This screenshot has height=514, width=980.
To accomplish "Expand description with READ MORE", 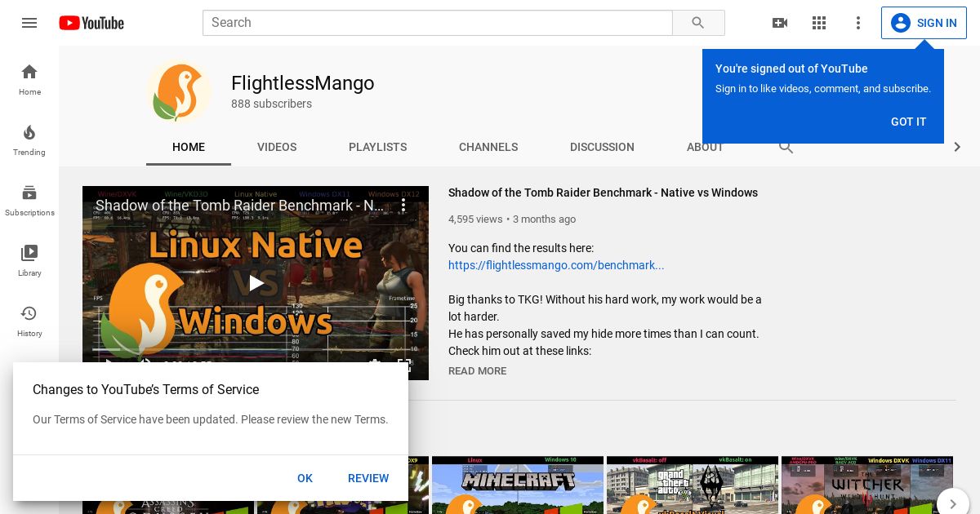I will tap(477, 371).
